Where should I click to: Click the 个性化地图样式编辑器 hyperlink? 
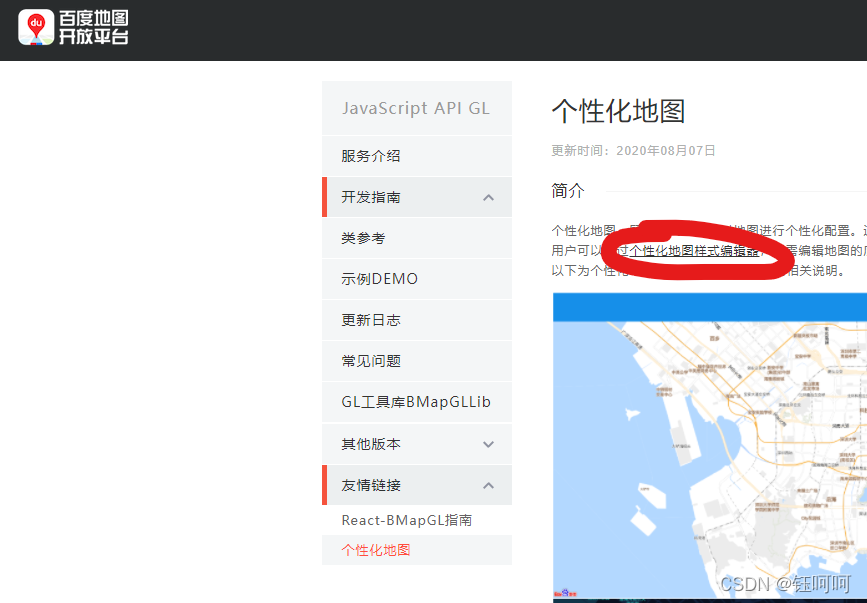(693, 250)
